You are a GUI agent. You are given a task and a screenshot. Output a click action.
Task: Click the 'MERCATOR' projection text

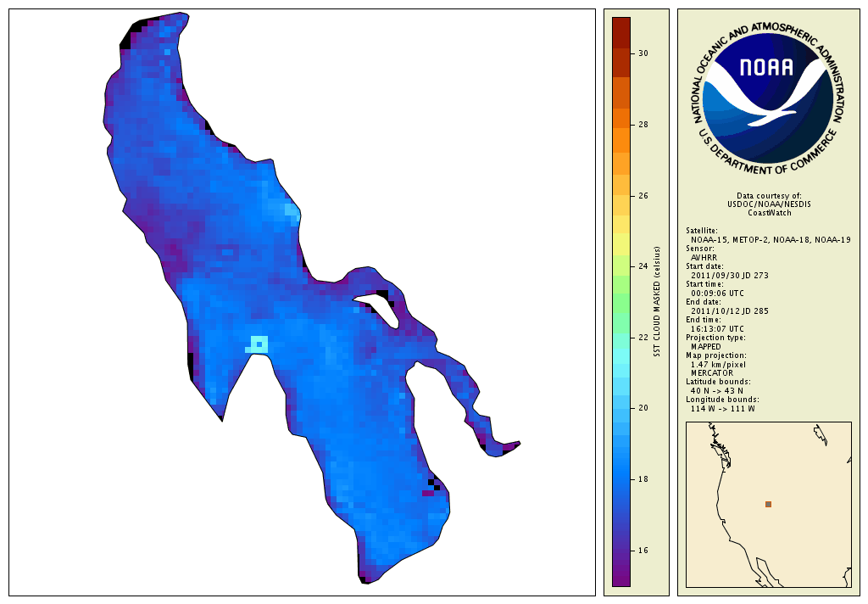[712, 373]
